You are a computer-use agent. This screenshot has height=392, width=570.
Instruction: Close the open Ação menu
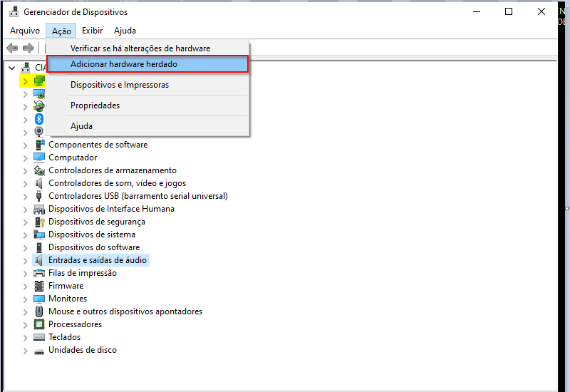click(x=61, y=31)
